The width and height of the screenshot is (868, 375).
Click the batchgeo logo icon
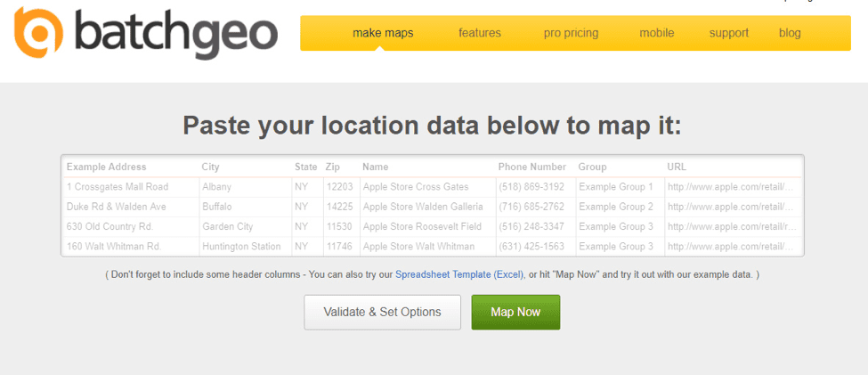click(39, 32)
